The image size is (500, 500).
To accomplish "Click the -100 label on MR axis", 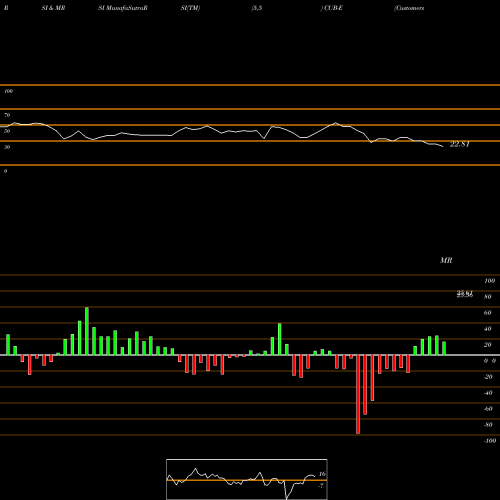I will tap(489, 441).
